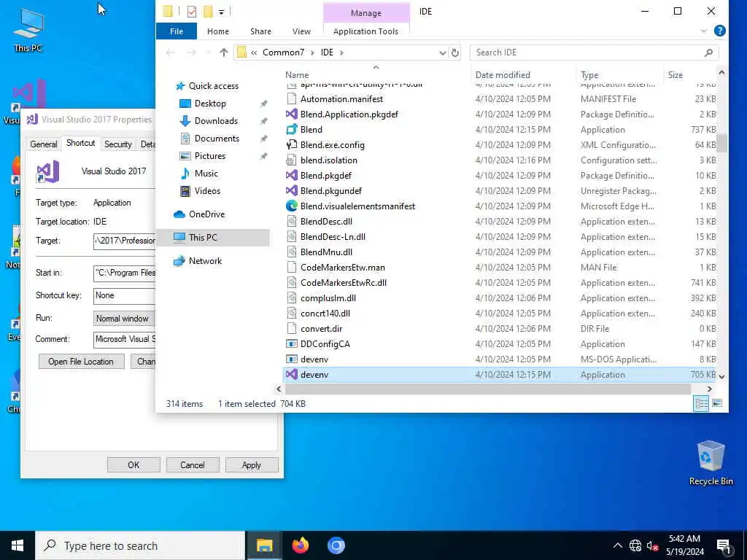Launch Firefox from taskbar
The image size is (747, 560).
[300, 545]
